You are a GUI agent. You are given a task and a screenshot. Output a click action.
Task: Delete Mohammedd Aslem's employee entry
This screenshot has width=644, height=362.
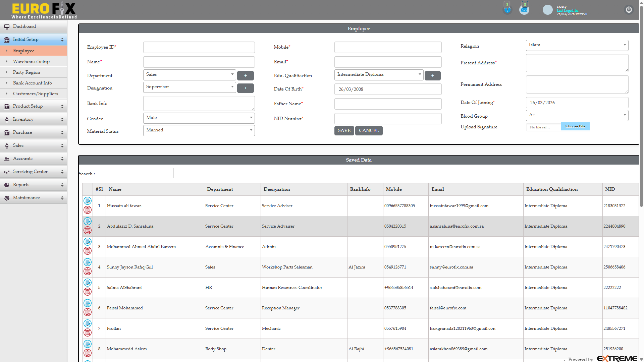(x=88, y=353)
